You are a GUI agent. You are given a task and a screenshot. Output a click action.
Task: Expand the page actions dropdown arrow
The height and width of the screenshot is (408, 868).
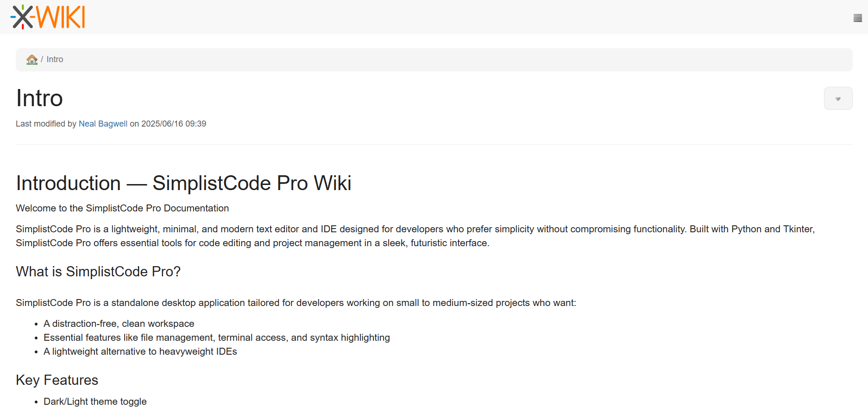838,99
